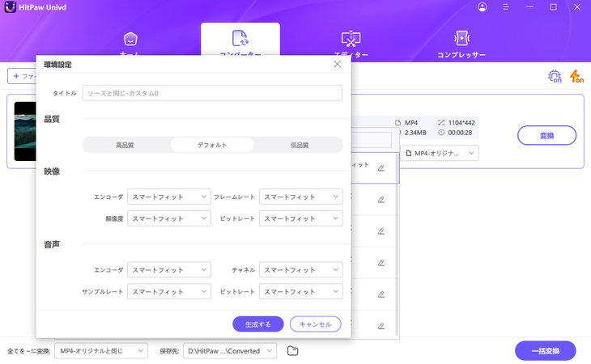Click the 00:00:28 duration text
591x364 pixels.
click(x=460, y=133)
